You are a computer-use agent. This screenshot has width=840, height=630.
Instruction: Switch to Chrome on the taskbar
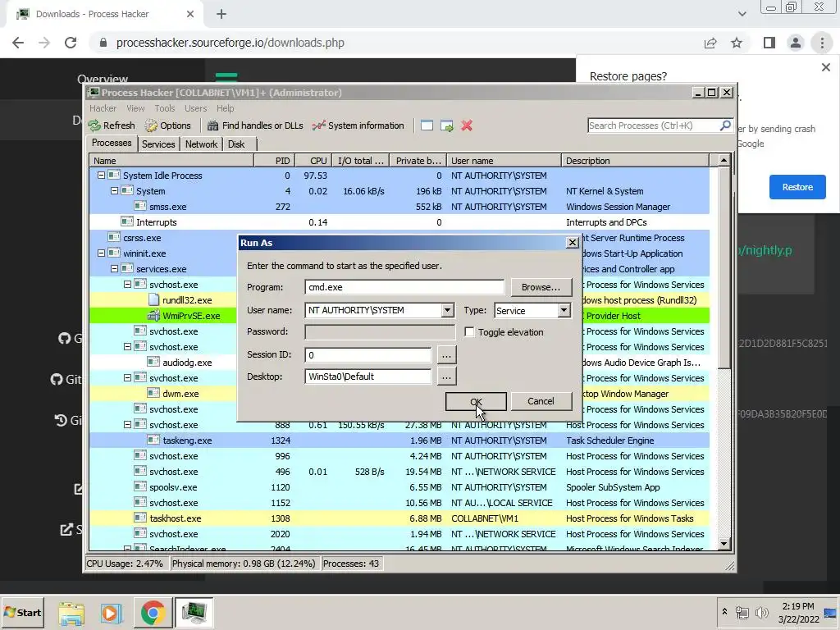point(153,613)
